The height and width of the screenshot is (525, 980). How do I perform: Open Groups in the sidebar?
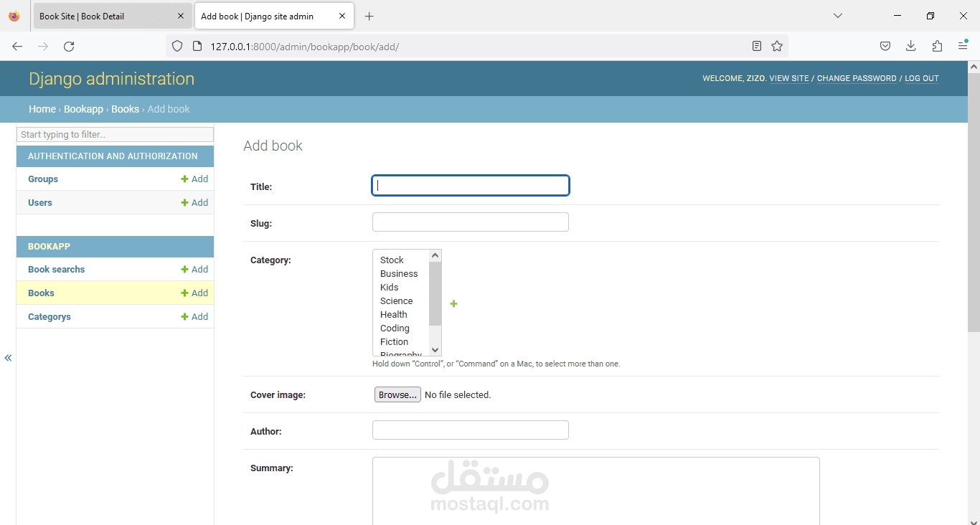click(43, 179)
